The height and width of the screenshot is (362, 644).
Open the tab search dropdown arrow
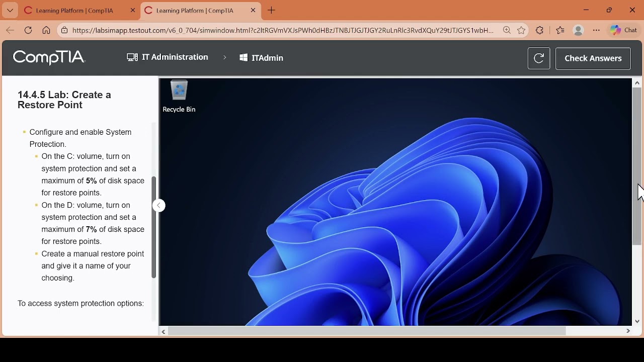point(10,11)
